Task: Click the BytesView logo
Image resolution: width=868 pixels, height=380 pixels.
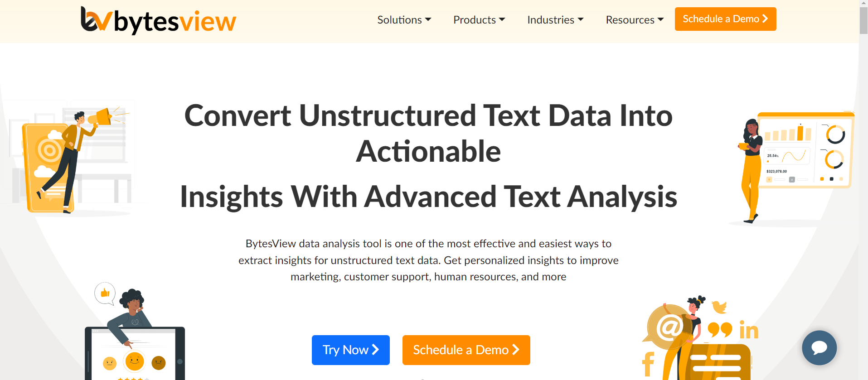Action: pyautogui.click(x=158, y=20)
